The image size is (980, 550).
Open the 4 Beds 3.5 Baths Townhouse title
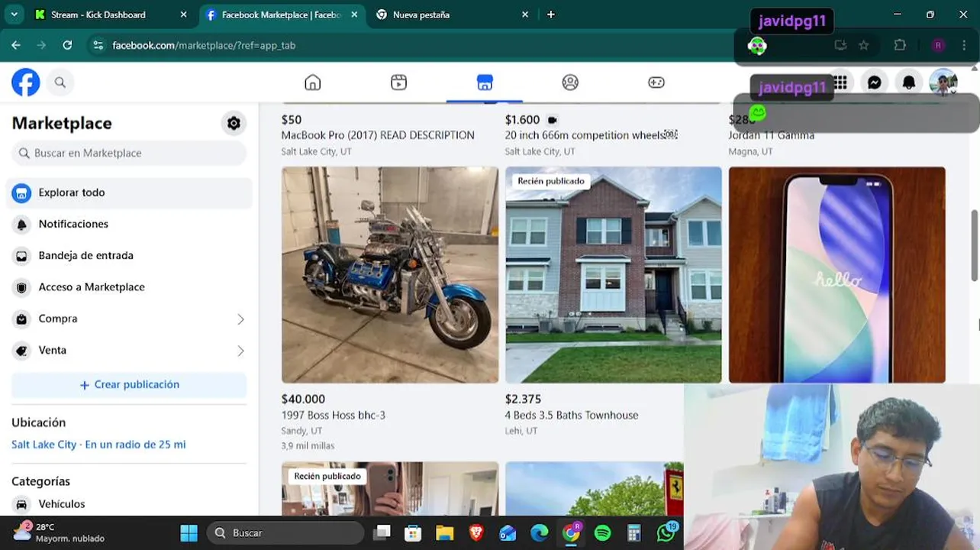coord(572,415)
